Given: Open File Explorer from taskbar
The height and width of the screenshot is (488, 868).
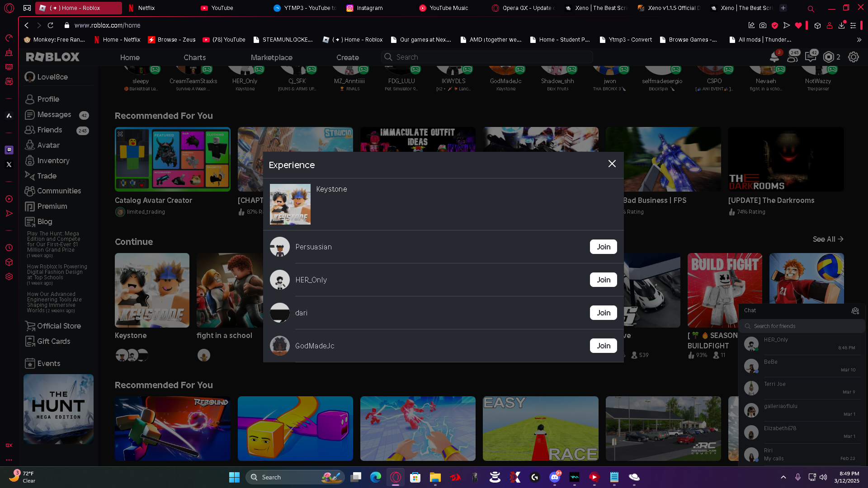Looking at the screenshot, I should [x=435, y=477].
